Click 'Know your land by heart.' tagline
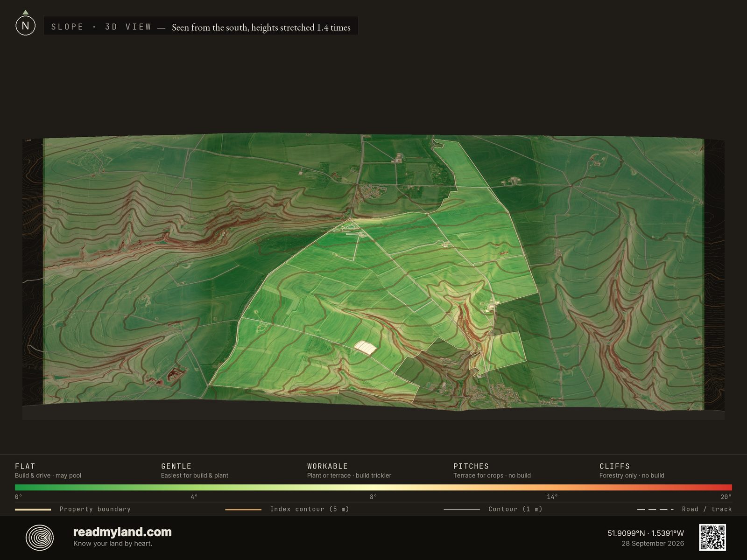This screenshot has height=560, width=747. pyautogui.click(x=113, y=544)
